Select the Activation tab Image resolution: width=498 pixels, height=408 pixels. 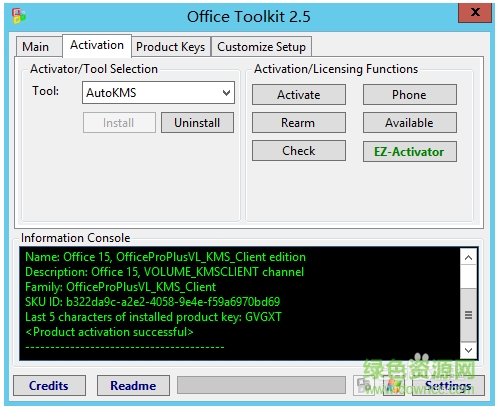(97, 45)
